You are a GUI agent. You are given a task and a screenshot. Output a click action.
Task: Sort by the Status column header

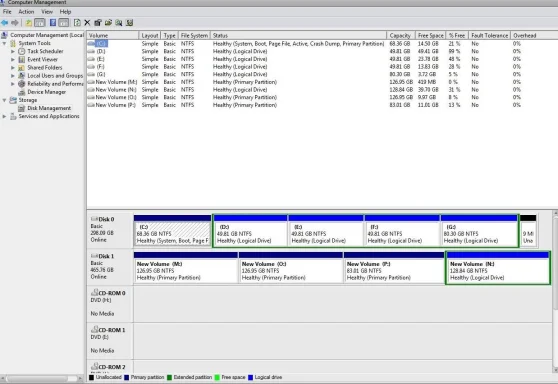click(x=299, y=36)
